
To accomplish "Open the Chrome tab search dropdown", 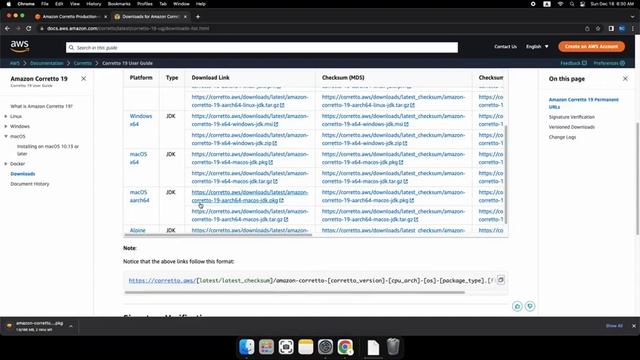I will click(633, 17).
